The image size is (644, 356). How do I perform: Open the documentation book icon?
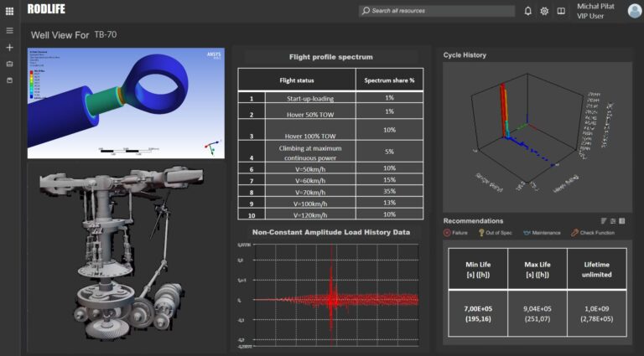tap(561, 11)
